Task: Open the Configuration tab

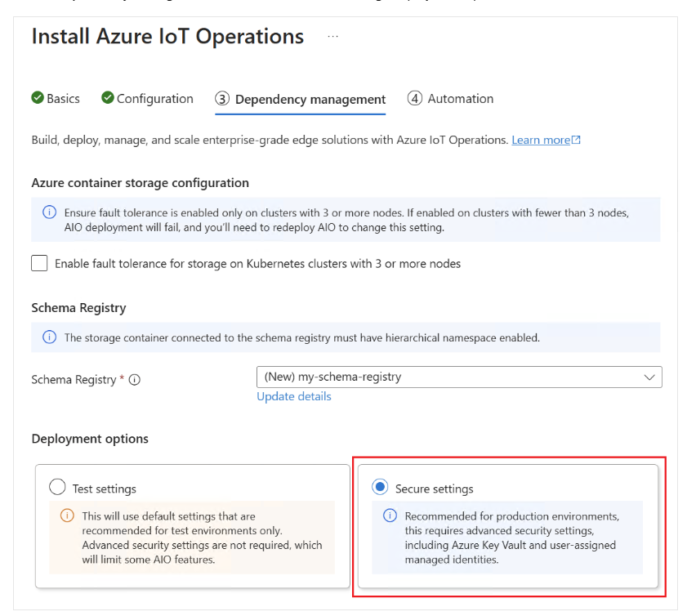Action: [154, 99]
